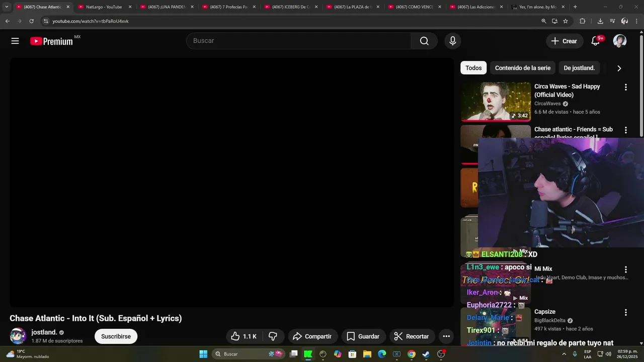Click the Chrome address bar URL
This screenshot has width=644, height=362.
91,21
